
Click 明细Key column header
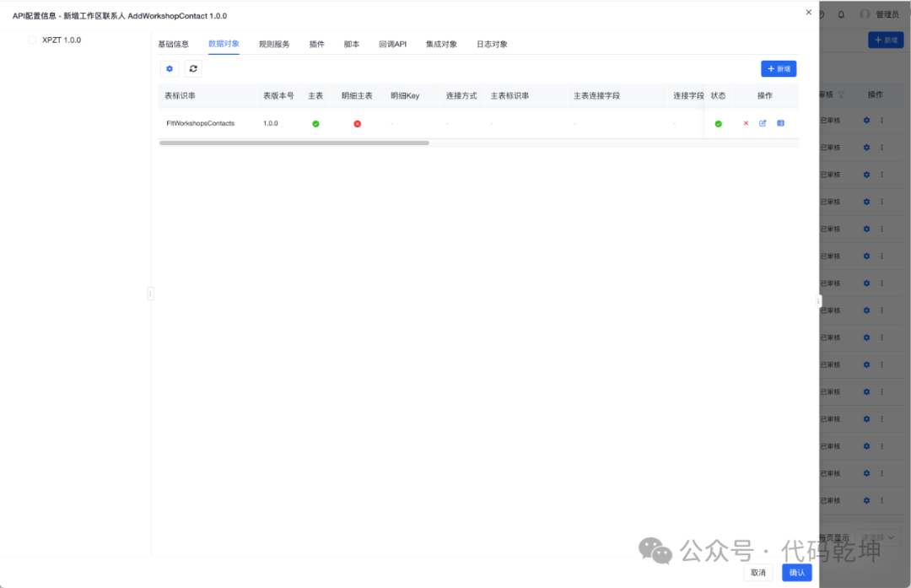tap(405, 96)
